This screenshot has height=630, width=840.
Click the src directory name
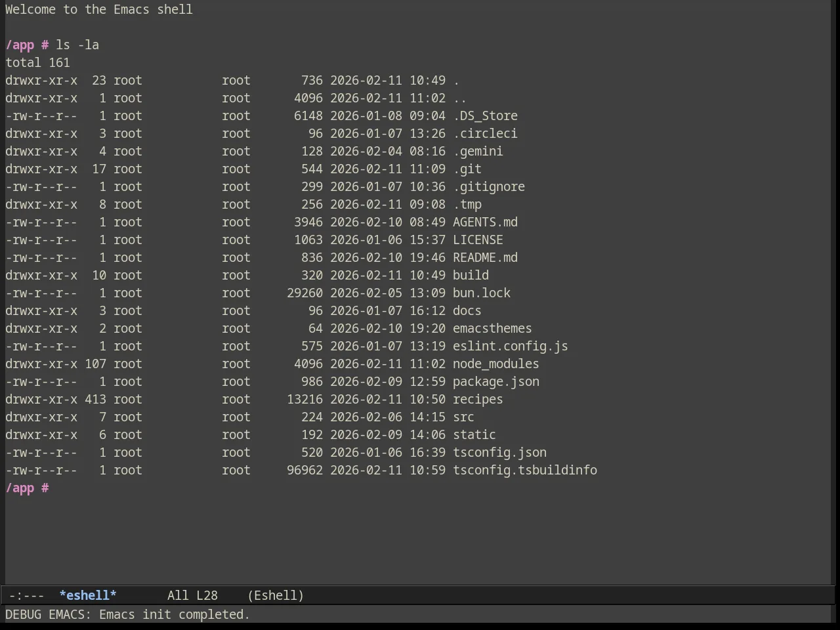click(463, 417)
